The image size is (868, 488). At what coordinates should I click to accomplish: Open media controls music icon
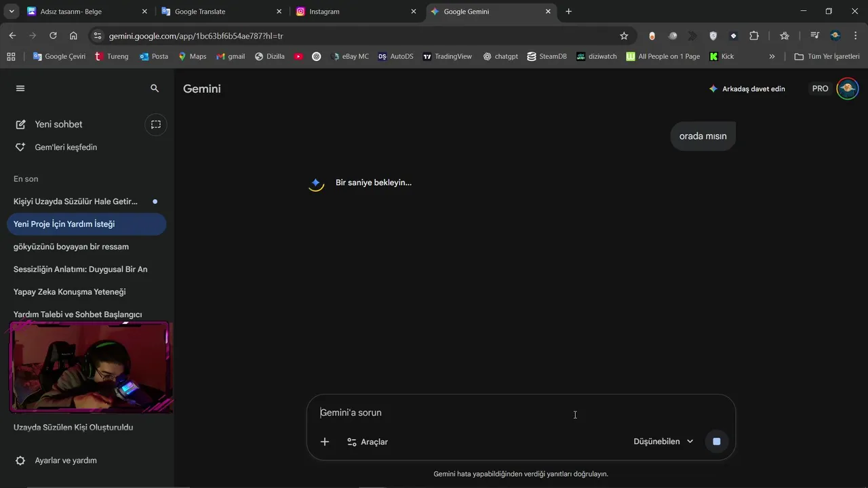pos(814,36)
